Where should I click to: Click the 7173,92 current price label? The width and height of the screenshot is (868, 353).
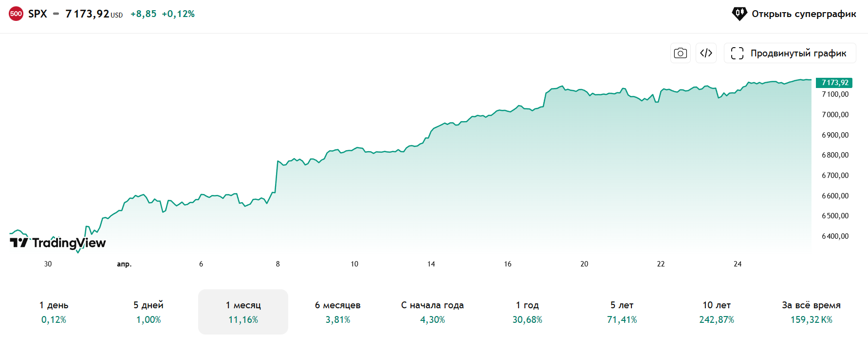[834, 83]
